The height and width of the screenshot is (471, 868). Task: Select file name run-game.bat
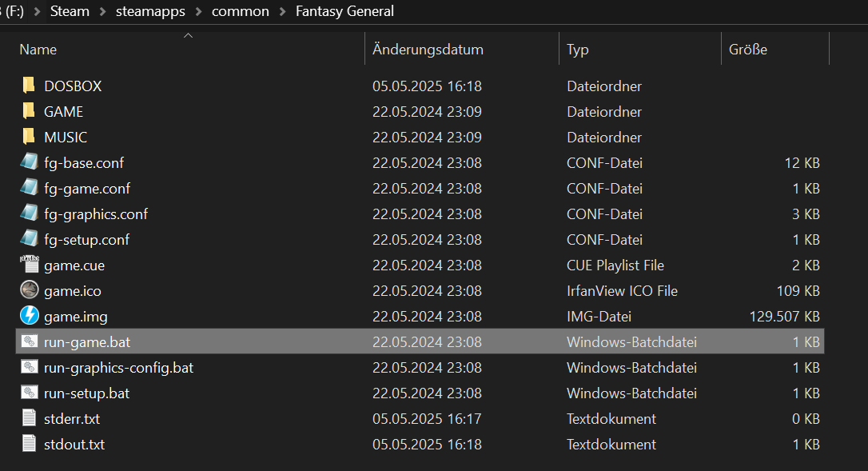pyautogui.click(x=87, y=342)
